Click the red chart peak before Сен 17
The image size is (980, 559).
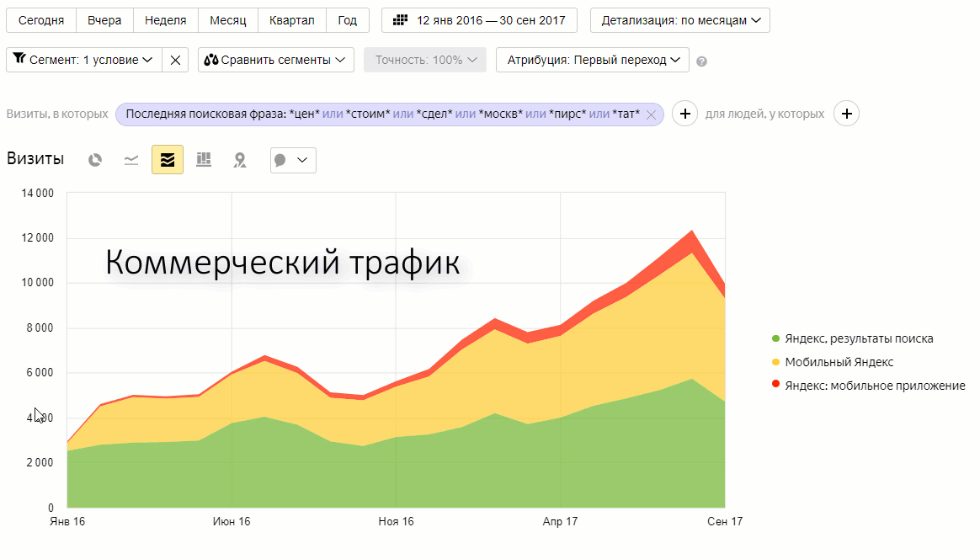click(691, 241)
